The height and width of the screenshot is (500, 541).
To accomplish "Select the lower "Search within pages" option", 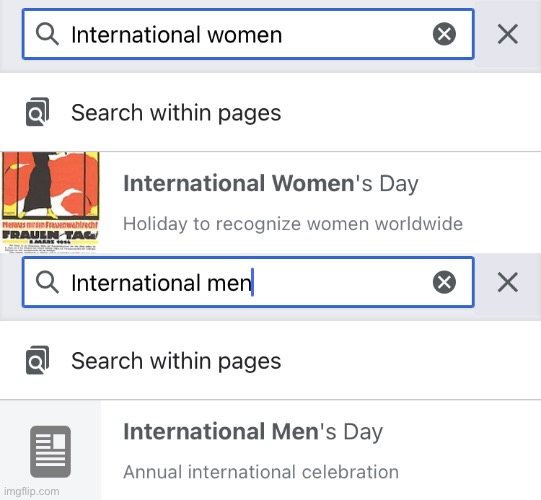I will [270, 360].
